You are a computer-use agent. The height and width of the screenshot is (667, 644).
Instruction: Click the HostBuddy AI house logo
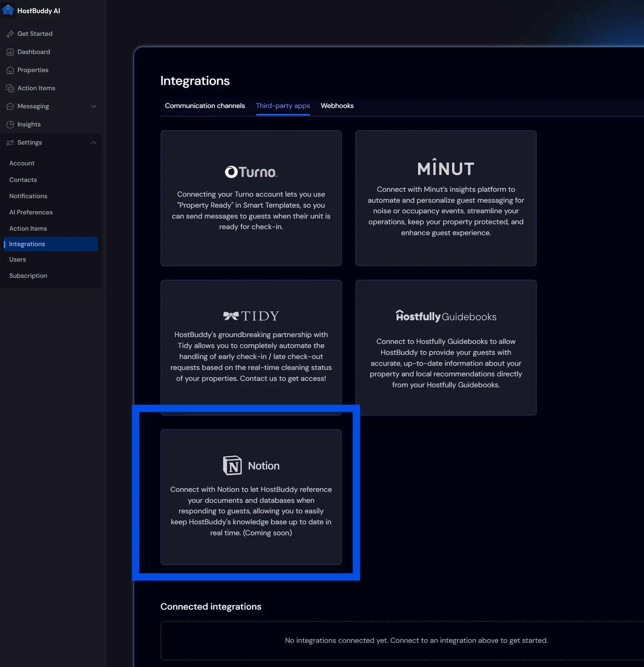pos(8,10)
